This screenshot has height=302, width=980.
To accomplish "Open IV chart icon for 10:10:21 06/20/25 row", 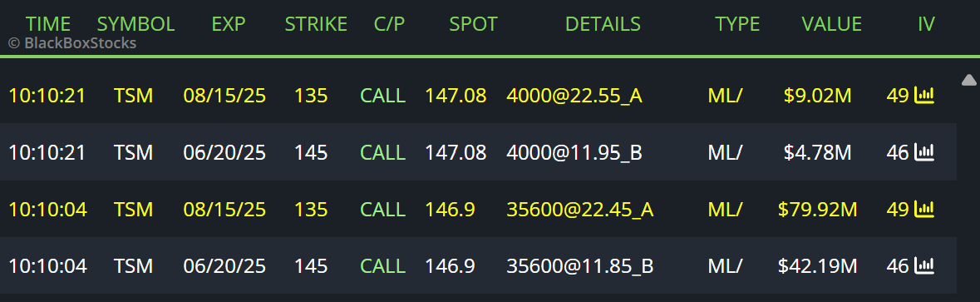I will pos(923,152).
